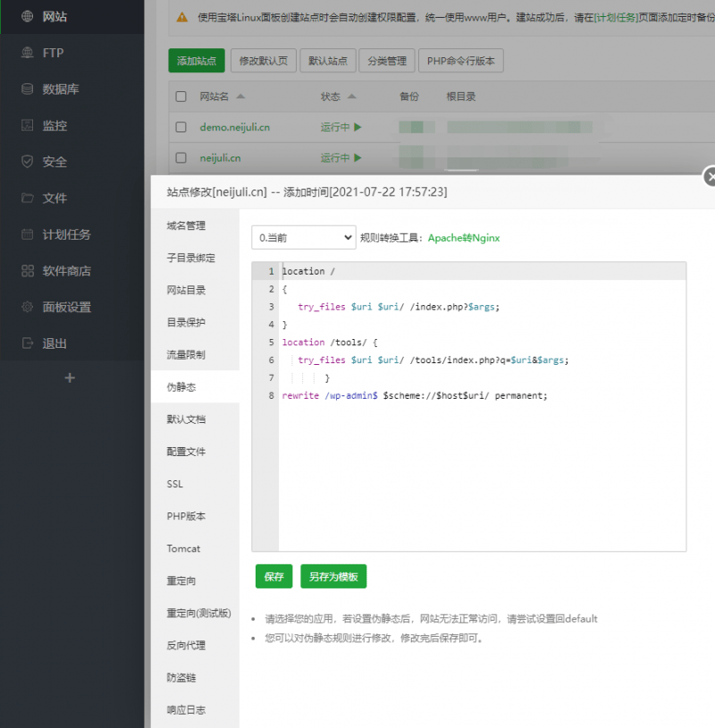715x728 pixels.
Task: Click the 计划任务 calendar icon
Action: pyautogui.click(x=27, y=234)
